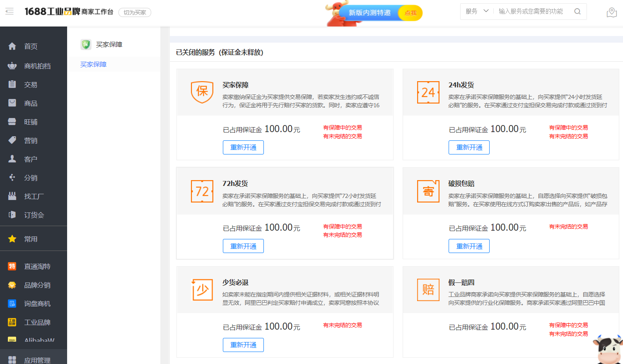Click the 客户 person icon

[x=12, y=159]
